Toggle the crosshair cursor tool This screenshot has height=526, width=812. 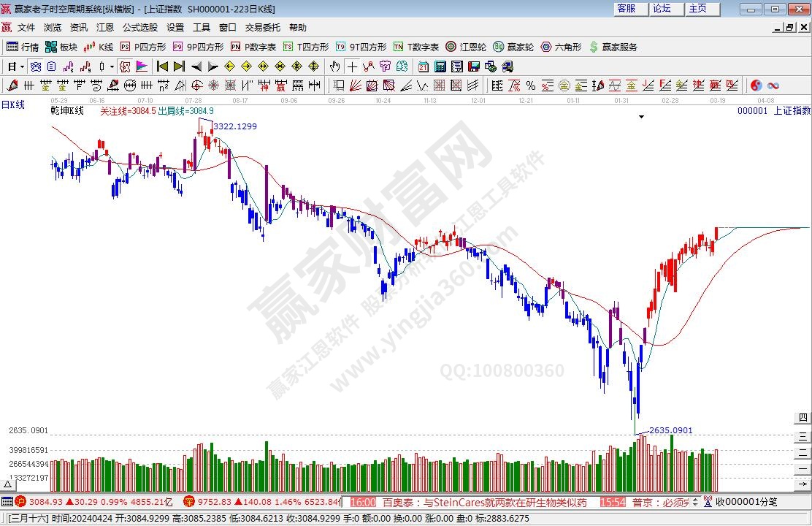click(353, 66)
